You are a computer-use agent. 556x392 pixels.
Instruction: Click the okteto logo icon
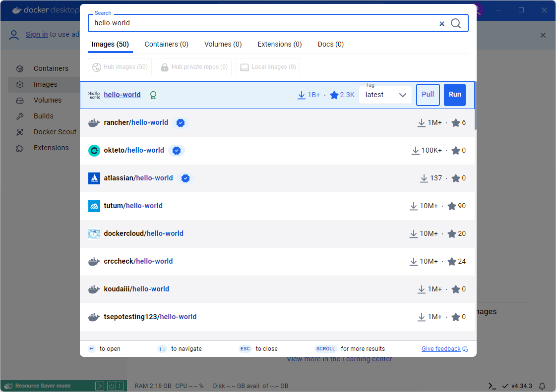94,151
